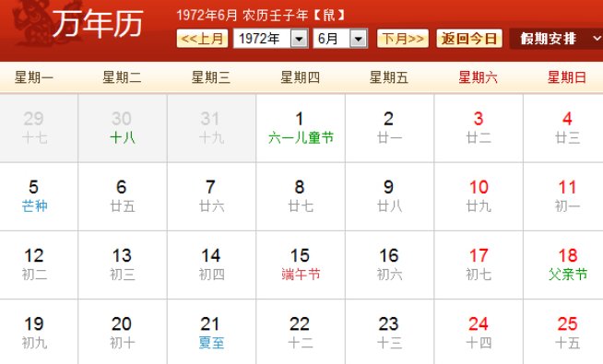The width and height of the screenshot is (603, 364).
Task: Select greyed-out date 30 十八
Action: click(x=123, y=128)
